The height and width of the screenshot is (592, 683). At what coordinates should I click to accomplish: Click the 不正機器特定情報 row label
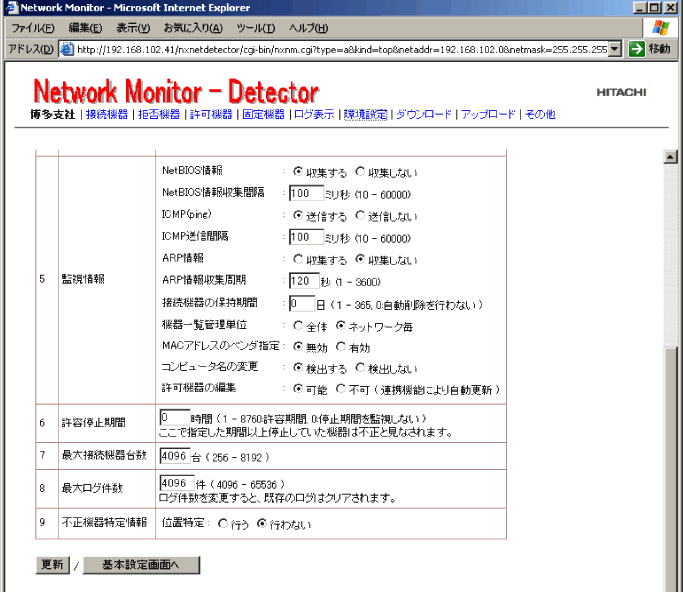coord(105,522)
